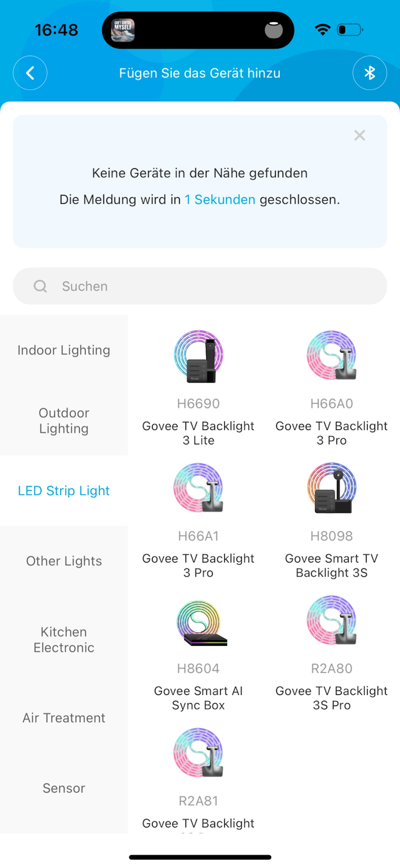Viewport: 400px width, 868px height.
Task: Select the Sensor category
Action: coord(64,788)
